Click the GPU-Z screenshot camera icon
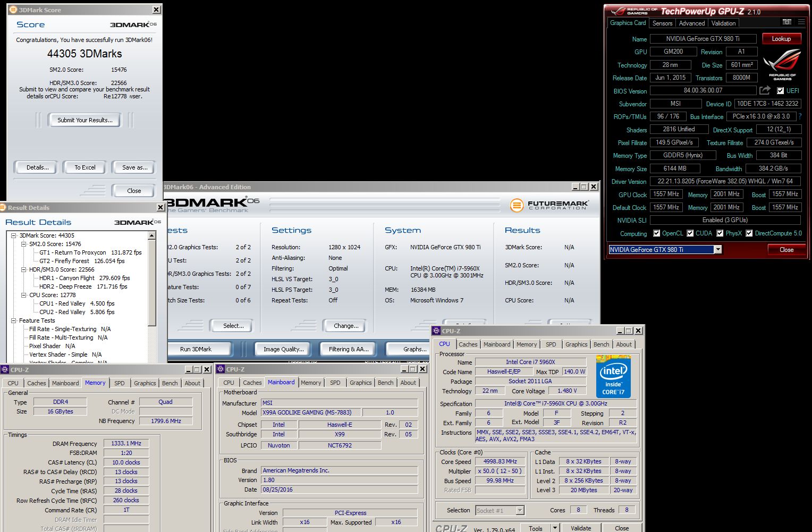Image resolution: width=812 pixels, height=532 pixels. coord(787,22)
